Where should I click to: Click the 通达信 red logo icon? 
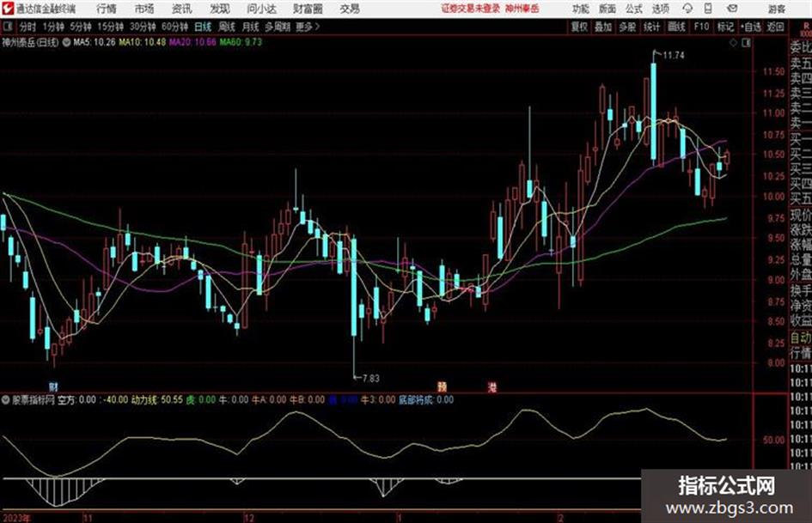(8, 9)
